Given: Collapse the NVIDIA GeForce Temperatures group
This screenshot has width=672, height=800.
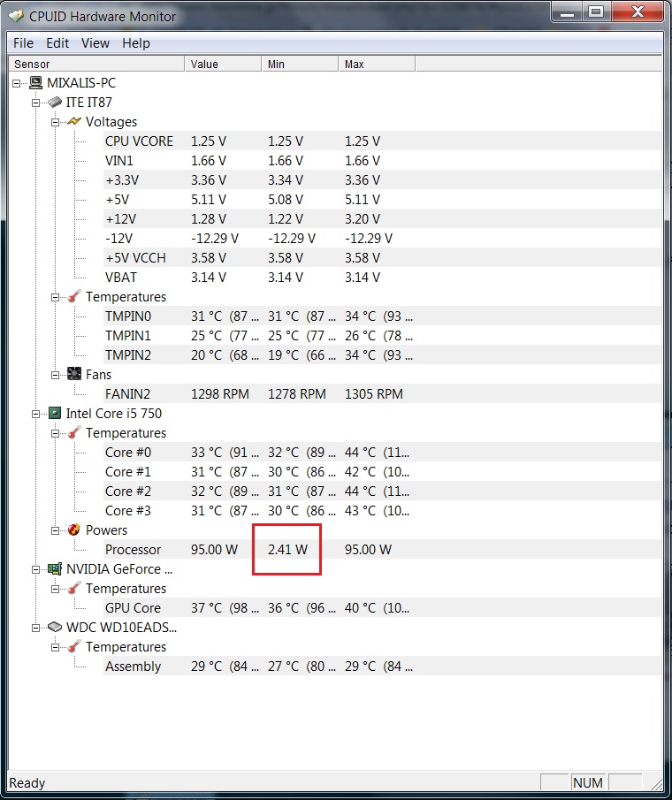Looking at the screenshot, I should [55, 589].
